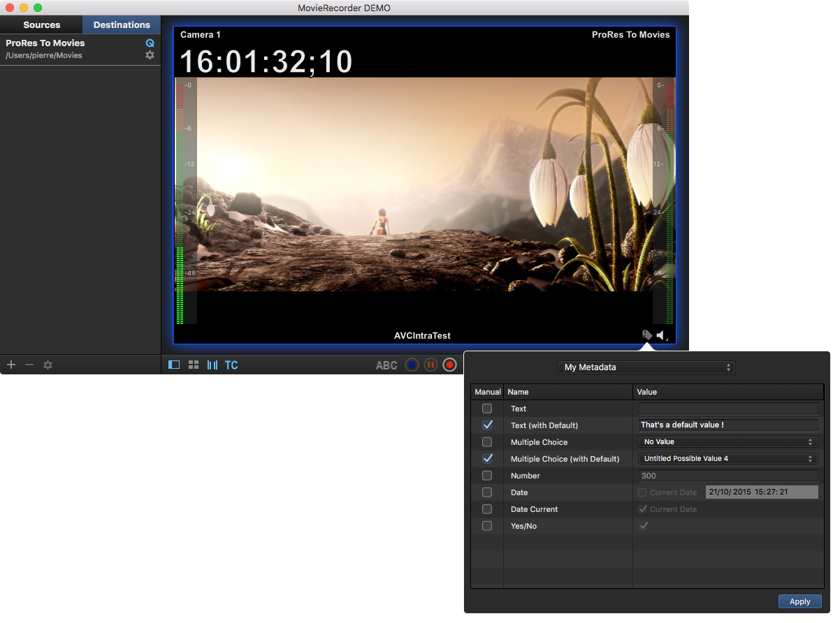This screenshot has height=623, width=840.
Task: Toggle Current Date checkbox in Date Current row
Action: 643,509
